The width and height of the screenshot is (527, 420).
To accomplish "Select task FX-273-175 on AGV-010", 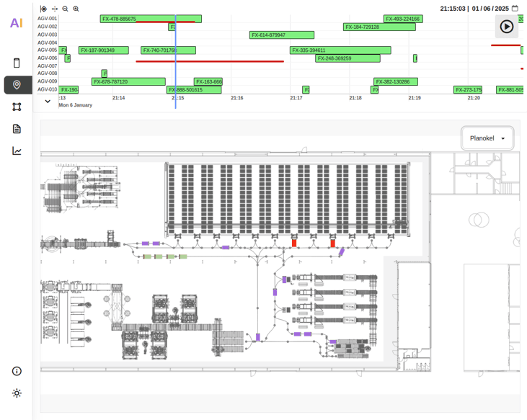I will click(x=467, y=89).
